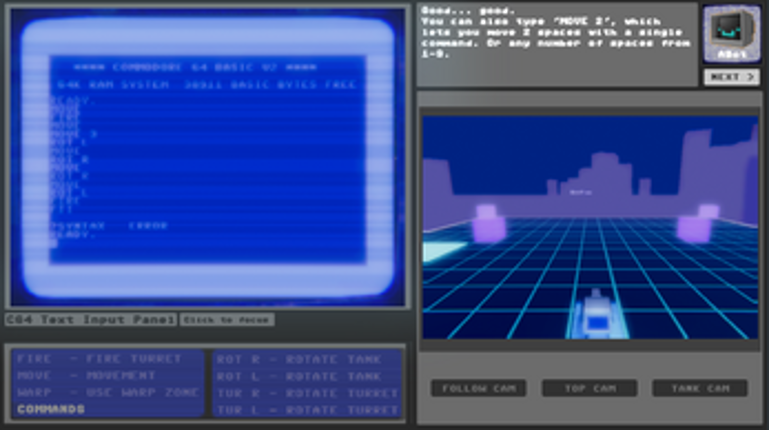Click the tank in the 3D view

596,315
